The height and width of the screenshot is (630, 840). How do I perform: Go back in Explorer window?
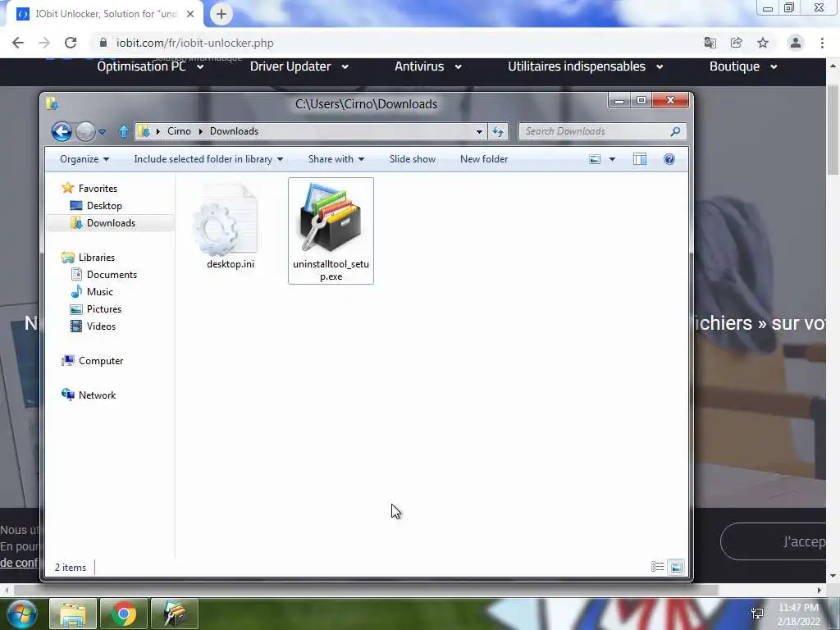click(x=62, y=131)
